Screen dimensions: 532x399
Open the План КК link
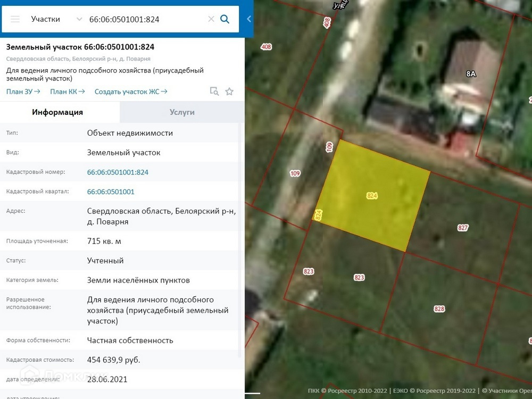click(67, 92)
